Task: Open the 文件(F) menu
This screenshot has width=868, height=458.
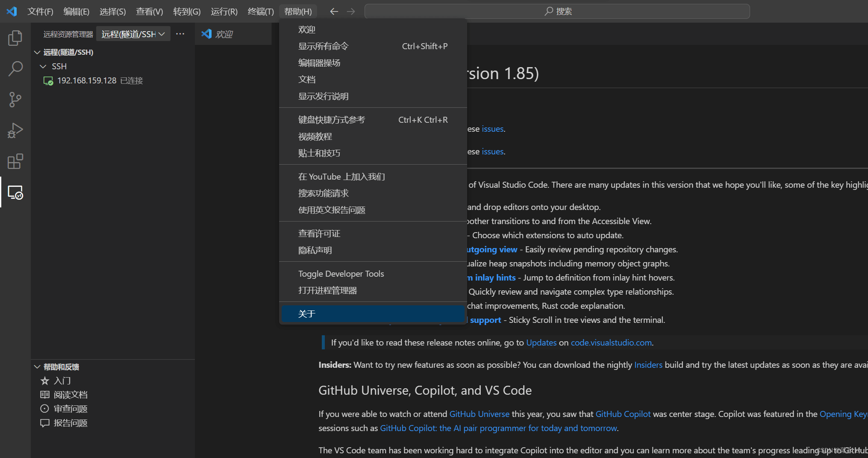Action: (x=40, y=12)
